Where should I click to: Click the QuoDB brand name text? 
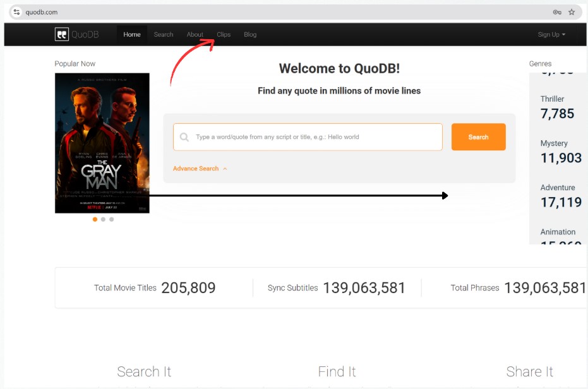pyautogui.click(x=85, y=35)
